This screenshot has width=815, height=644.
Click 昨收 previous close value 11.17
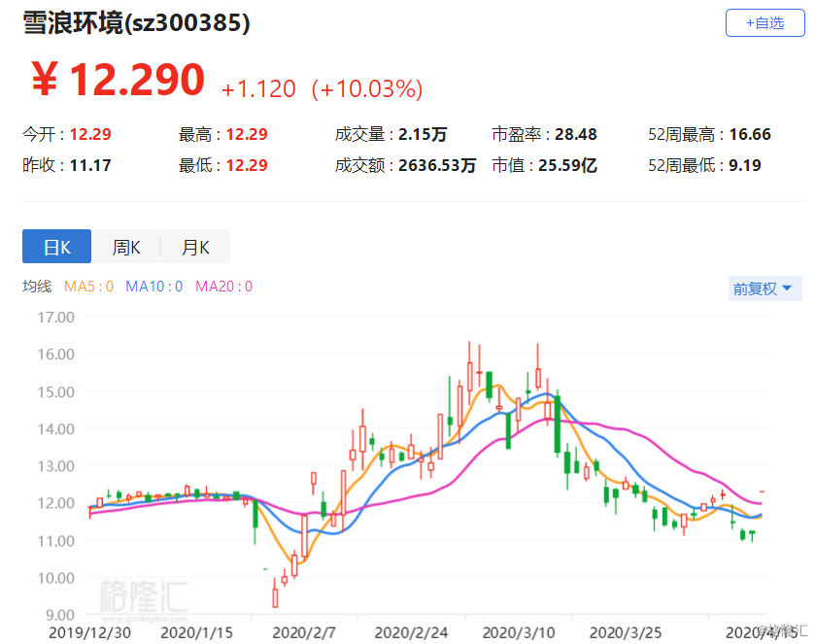(90, 165)
